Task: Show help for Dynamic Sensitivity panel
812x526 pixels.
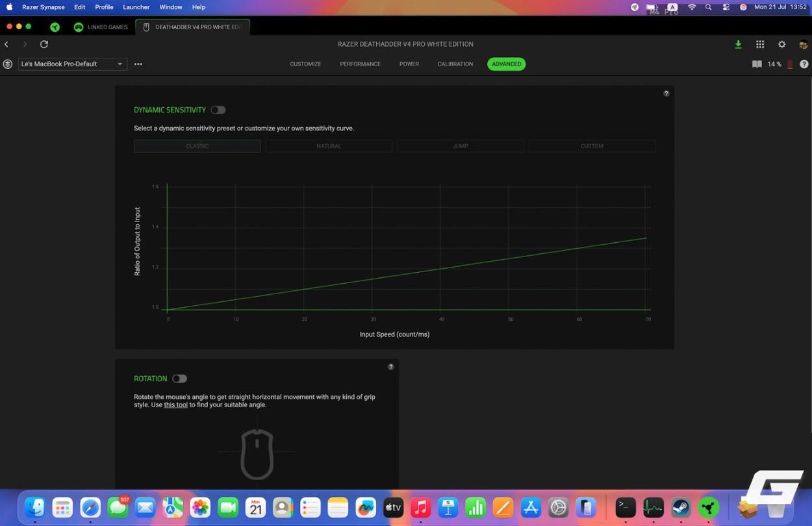Action: [666, 94]
